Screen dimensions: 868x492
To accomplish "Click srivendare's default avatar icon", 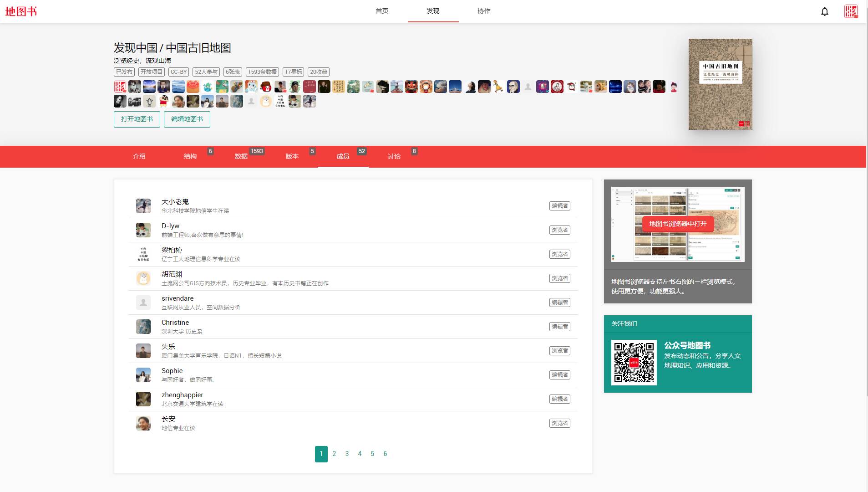I will [143, 302].
